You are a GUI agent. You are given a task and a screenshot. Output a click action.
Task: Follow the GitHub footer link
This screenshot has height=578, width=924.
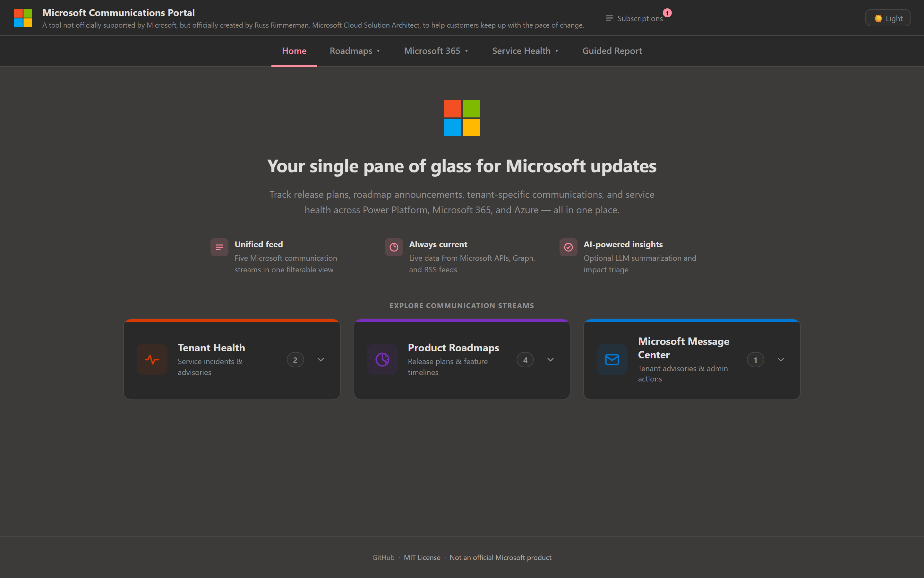pos(383,557)
